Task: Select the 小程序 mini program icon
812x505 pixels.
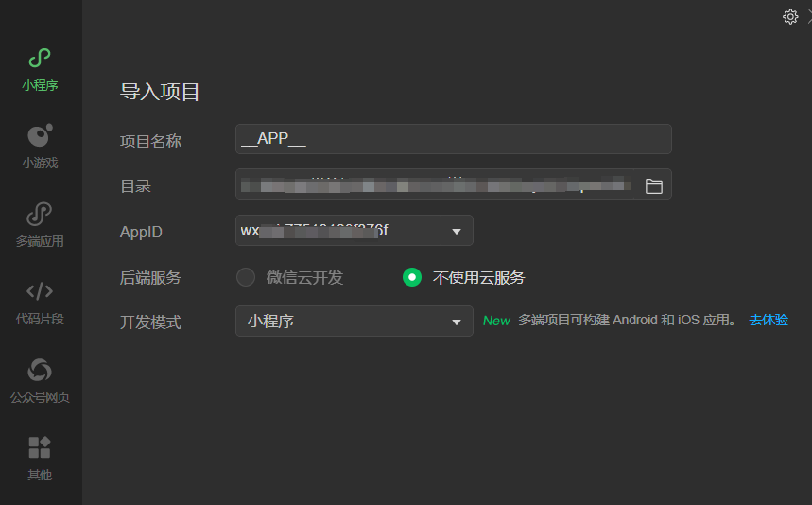Action: tap(40, 58)
